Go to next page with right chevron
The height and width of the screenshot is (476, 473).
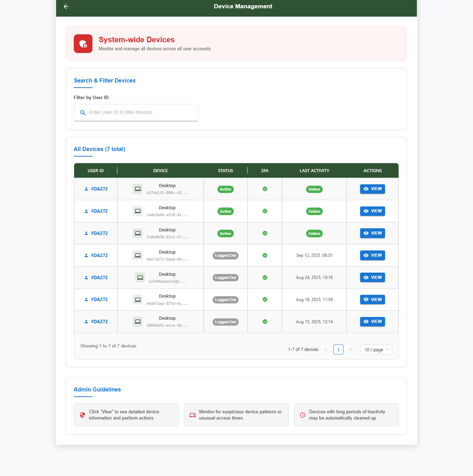(351, 350)
